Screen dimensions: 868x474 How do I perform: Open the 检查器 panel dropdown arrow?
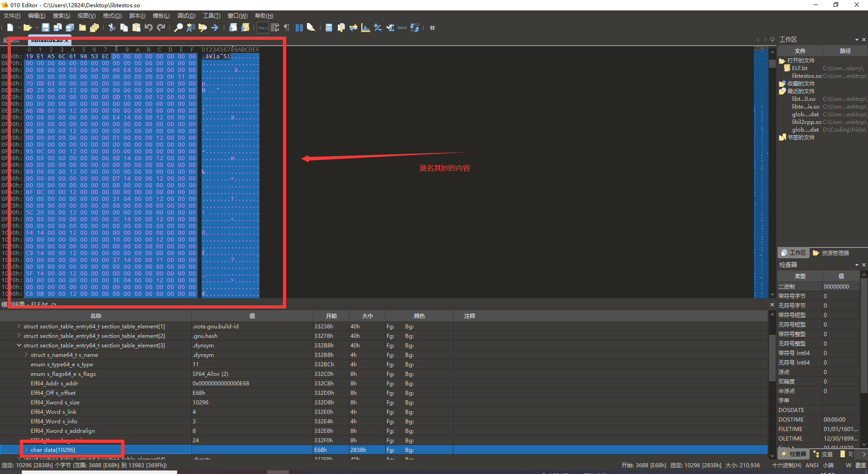(857, 265)
